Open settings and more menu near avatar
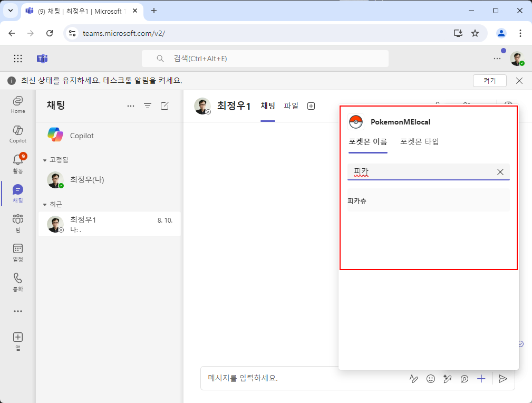Image resolution: width=532 pixels, height=403 pixels. [x=497, y=59]
